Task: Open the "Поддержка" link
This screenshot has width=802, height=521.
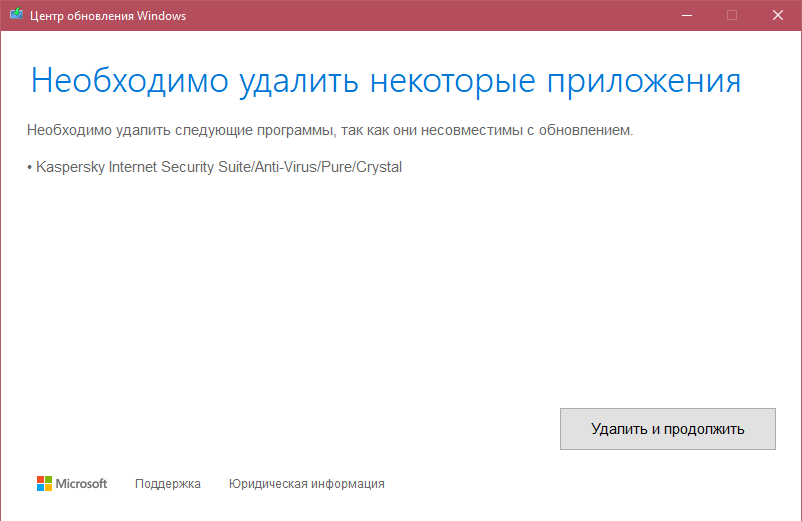Action: click(x=168, y=484)
